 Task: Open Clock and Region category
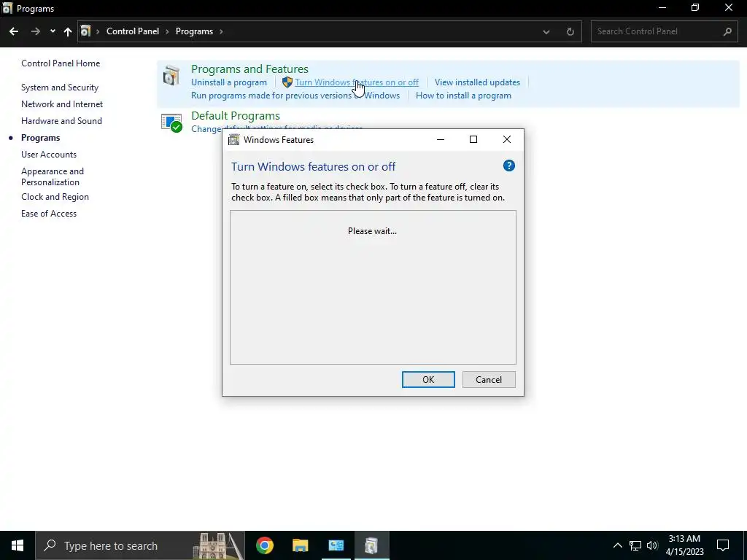55,197
